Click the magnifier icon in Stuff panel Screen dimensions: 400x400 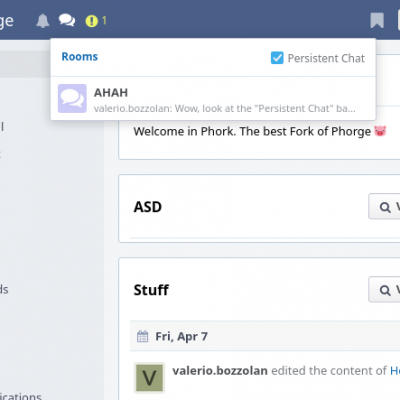[x=385, y=290]
